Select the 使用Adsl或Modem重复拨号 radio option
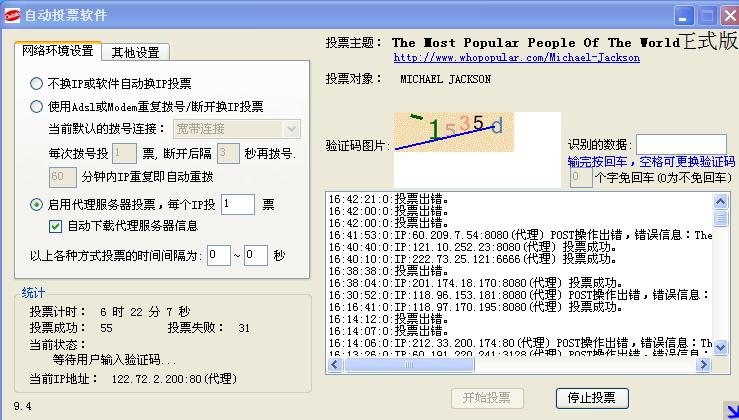739x420 pixels. 37,106
